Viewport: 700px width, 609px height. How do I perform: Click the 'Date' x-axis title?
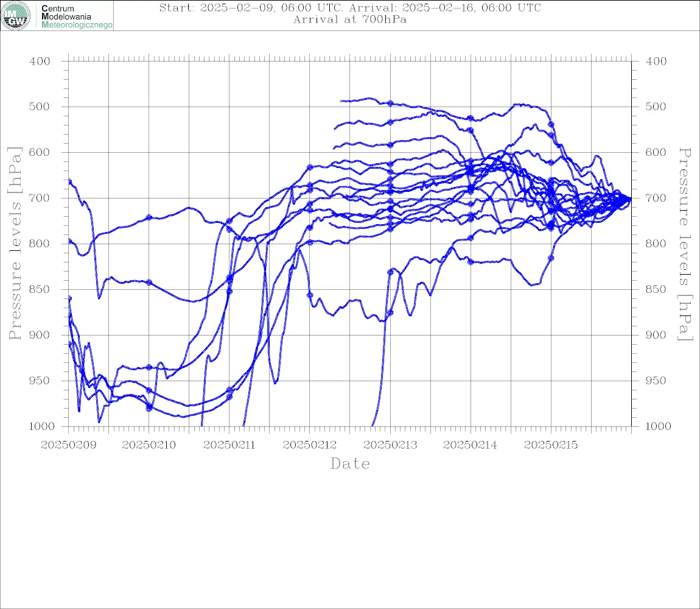coord(350,464)
